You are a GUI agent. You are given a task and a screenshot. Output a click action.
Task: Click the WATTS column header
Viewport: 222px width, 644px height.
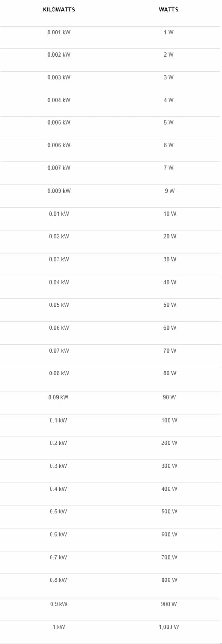click(x=169, y=10)
